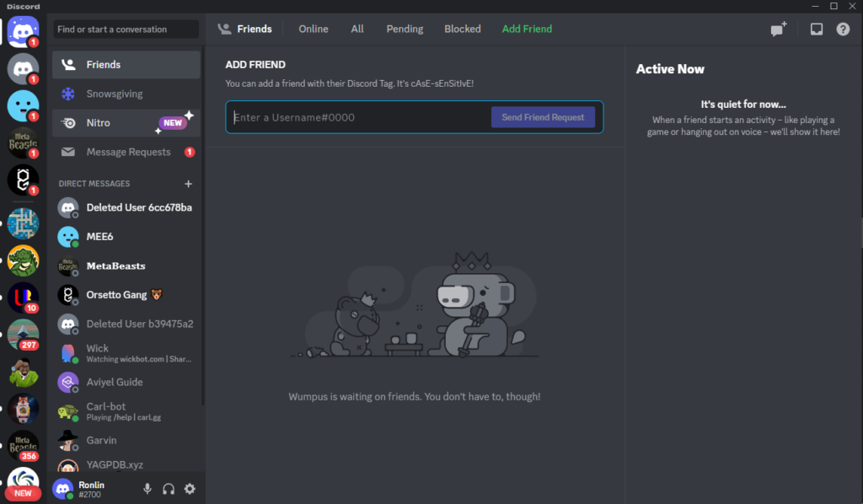Open the Carl-bot conversation
Screen dimensions: 863x504
point(126,411)
